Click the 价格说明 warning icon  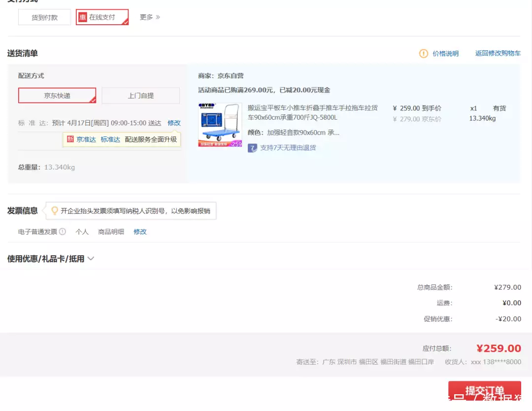point(424,54)
